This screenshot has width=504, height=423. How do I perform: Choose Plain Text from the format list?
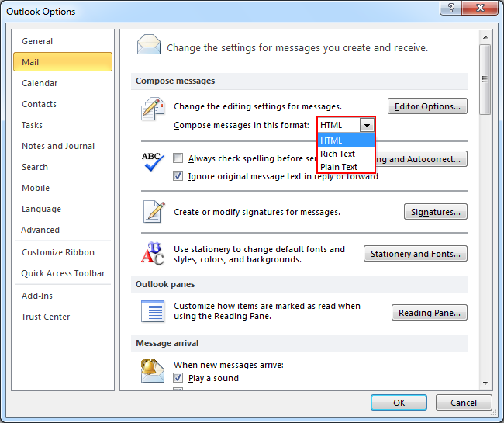(x=346, y=167)
